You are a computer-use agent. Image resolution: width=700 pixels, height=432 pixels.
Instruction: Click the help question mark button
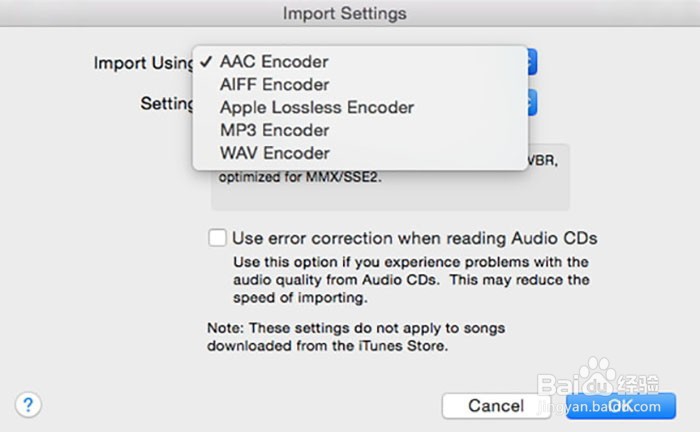tap(29, 404)
